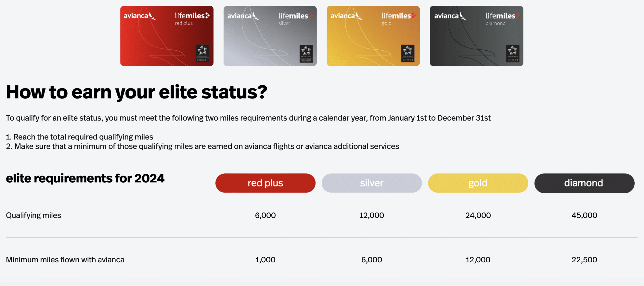Screen dimensions: 644x286
Task: Click lifemiles logo on the gold card
Action: pyautogui.click(x=398, y=16)
